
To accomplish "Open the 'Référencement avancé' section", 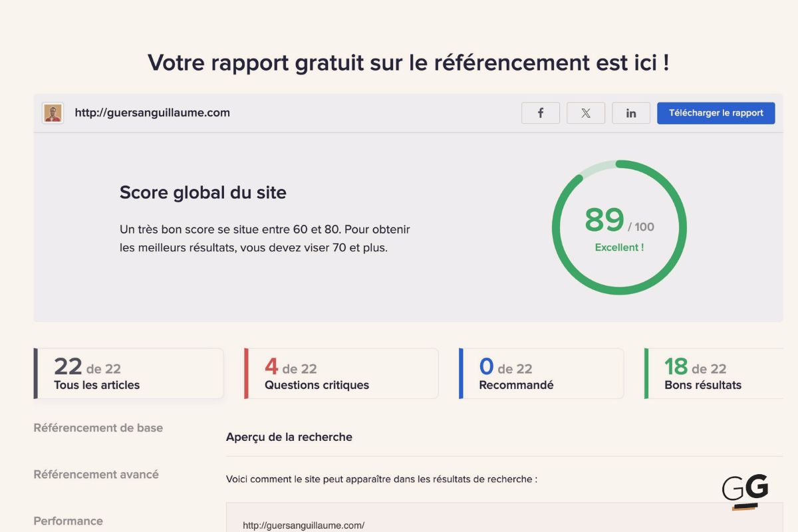I will coord(96,474).
